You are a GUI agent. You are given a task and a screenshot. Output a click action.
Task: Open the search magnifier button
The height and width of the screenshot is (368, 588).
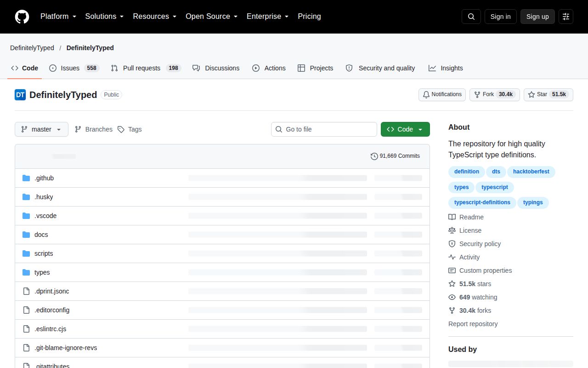(x=471, y=17)
